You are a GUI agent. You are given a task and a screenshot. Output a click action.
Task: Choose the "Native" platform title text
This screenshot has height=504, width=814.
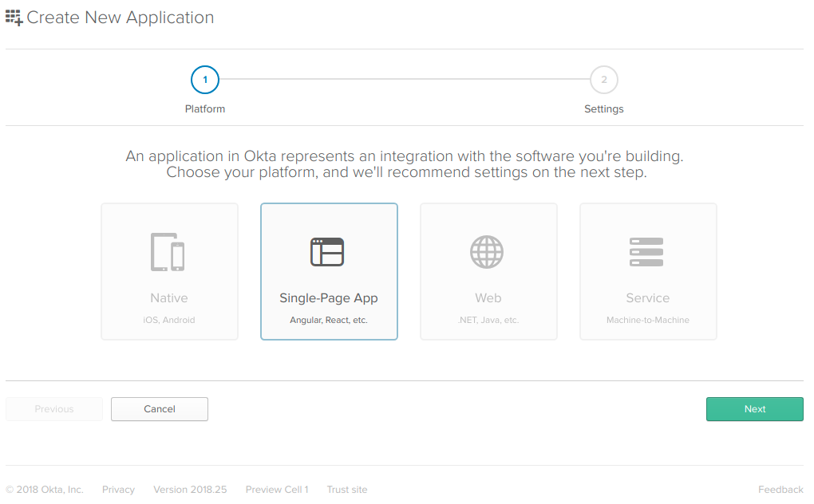click(169, 298)
